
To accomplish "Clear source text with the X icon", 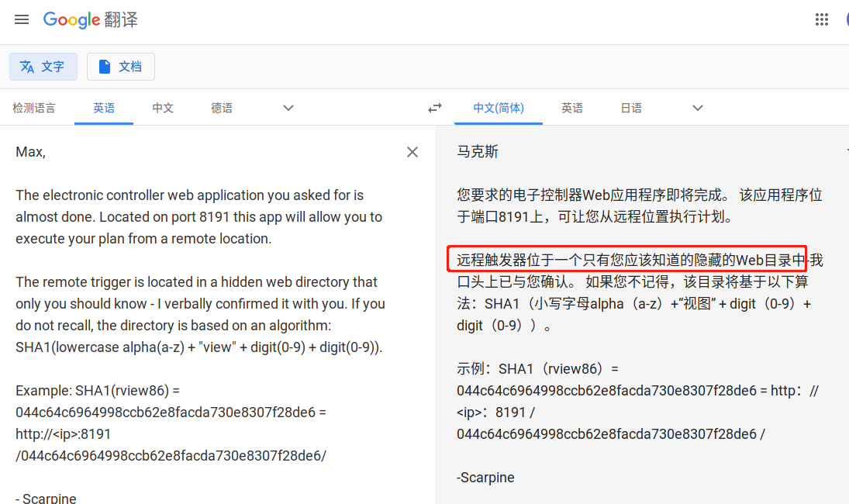I will pos(412,151).
